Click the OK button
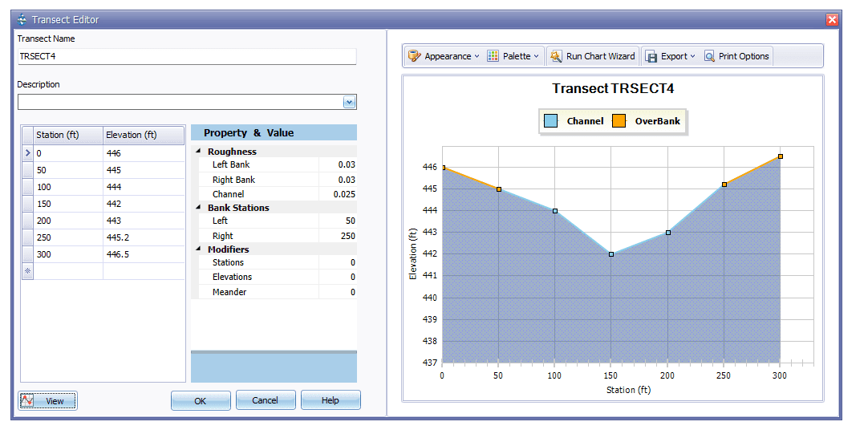 201,400
